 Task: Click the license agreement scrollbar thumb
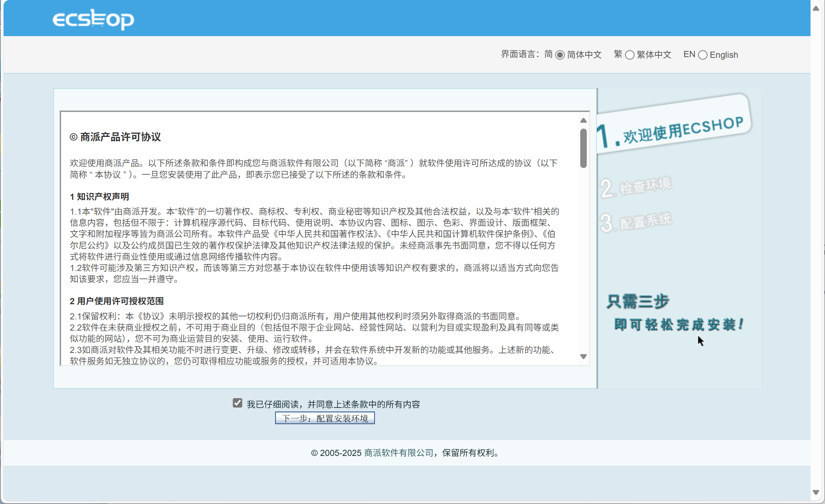tap(583, 148)
